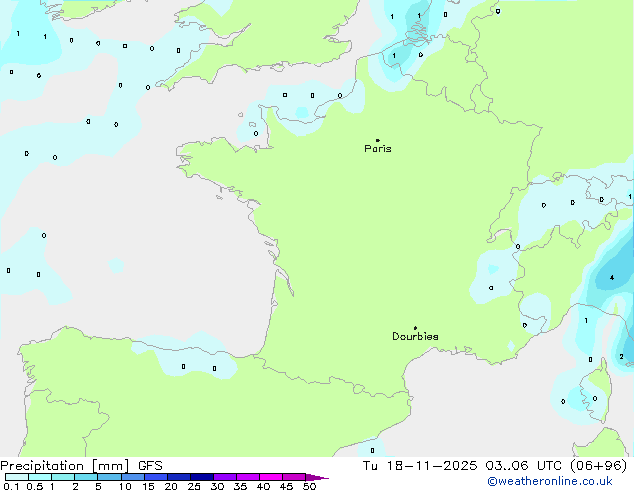Click the '(06+96)' forecast offset text
634x490 pixels.
598,465
